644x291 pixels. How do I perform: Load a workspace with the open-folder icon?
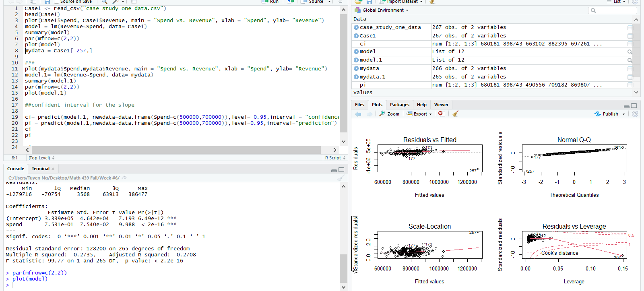pyautogui.click(x=359, y=2)
